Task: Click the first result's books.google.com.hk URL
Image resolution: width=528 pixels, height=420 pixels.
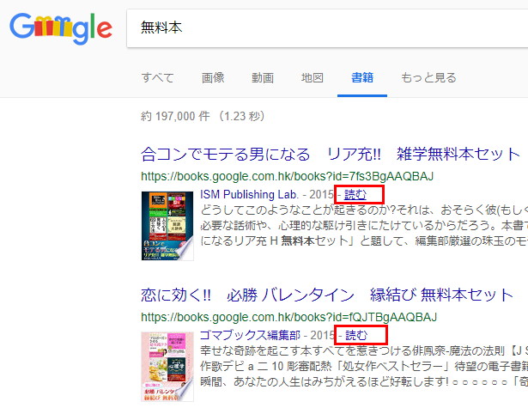Action: [288, 176]
